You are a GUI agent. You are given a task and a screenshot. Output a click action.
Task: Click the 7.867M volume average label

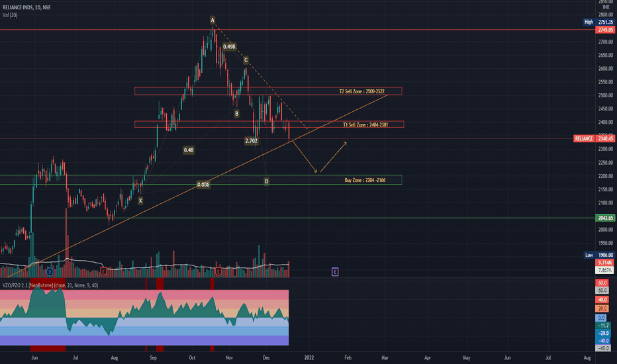[x=605, y=270]
